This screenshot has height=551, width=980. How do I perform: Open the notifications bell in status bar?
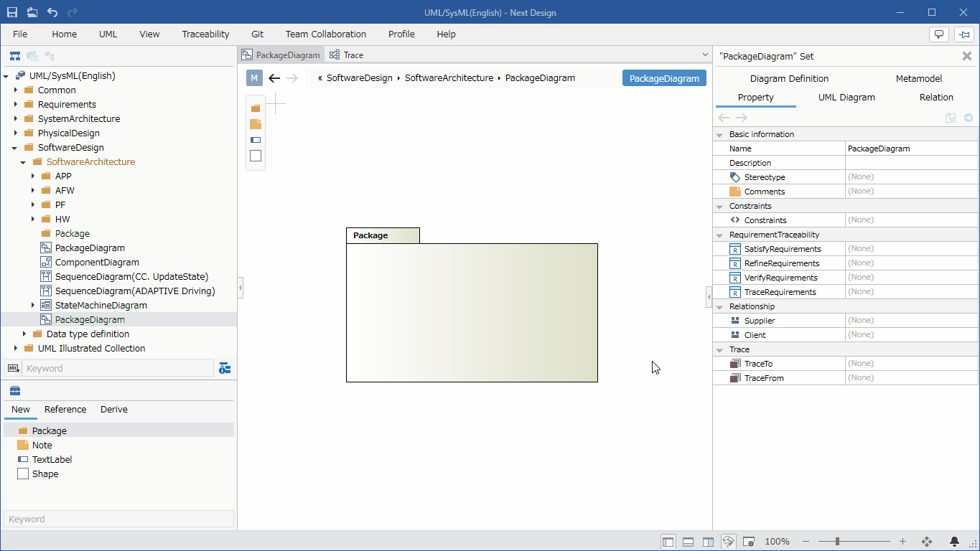pos(955,542)
